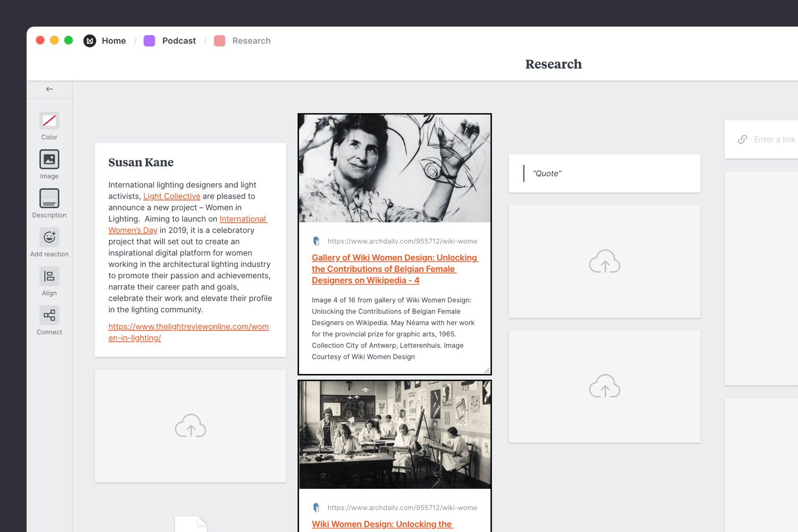Select the Image tool in the sidebar
This screenshot has height=532, width=798.
pos(49,160)
